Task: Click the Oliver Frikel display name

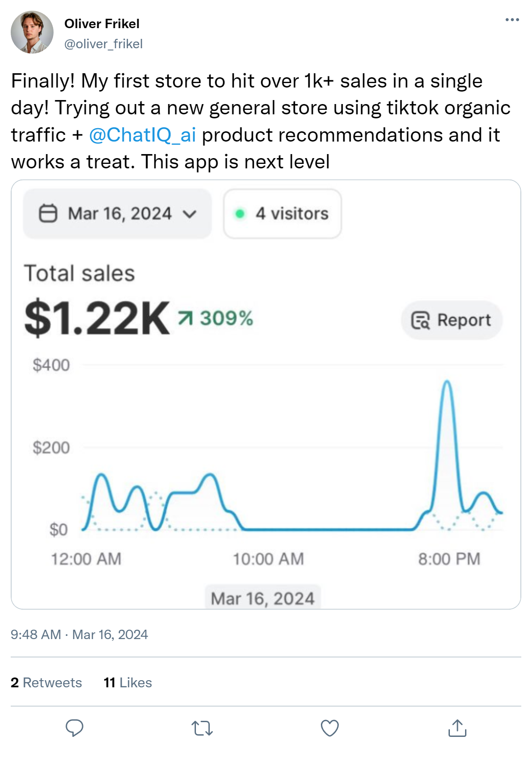Action: (102, 24)
